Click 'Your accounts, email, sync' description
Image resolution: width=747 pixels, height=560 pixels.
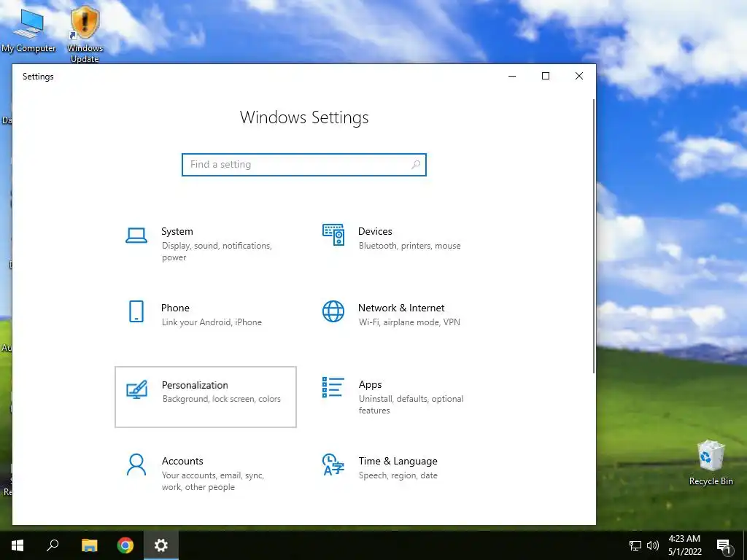pyautogui.click(x=213, y=481)
